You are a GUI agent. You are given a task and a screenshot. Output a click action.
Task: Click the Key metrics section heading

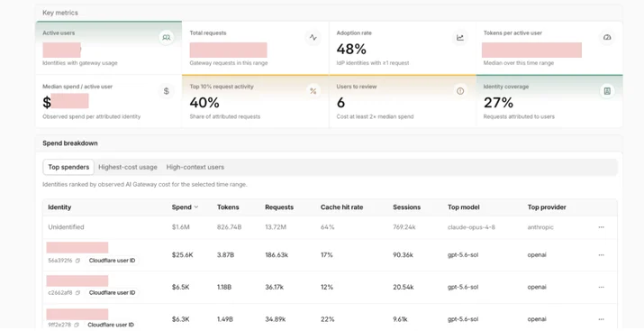tap(60, 13)
